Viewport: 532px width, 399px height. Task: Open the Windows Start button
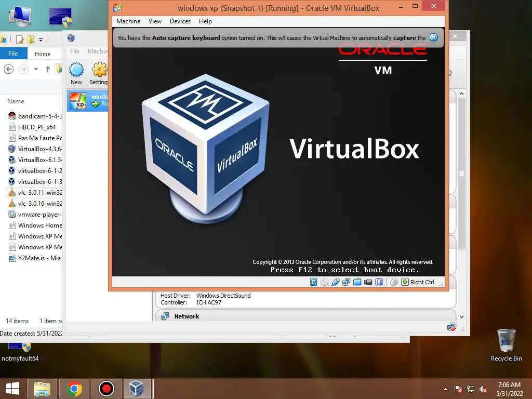[x=12, y=389]
